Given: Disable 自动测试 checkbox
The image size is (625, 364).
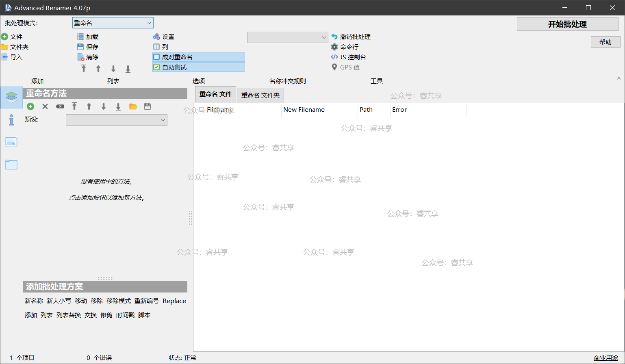Looking at the screenshot, I should coord(156,67).
